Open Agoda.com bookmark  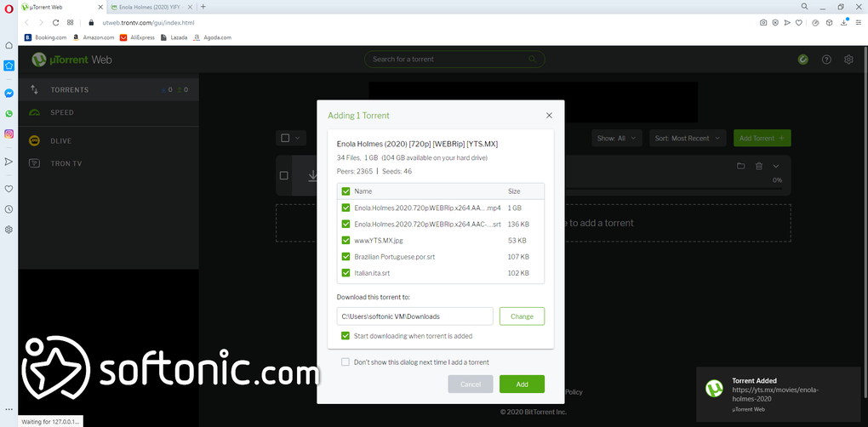point(213,37)
